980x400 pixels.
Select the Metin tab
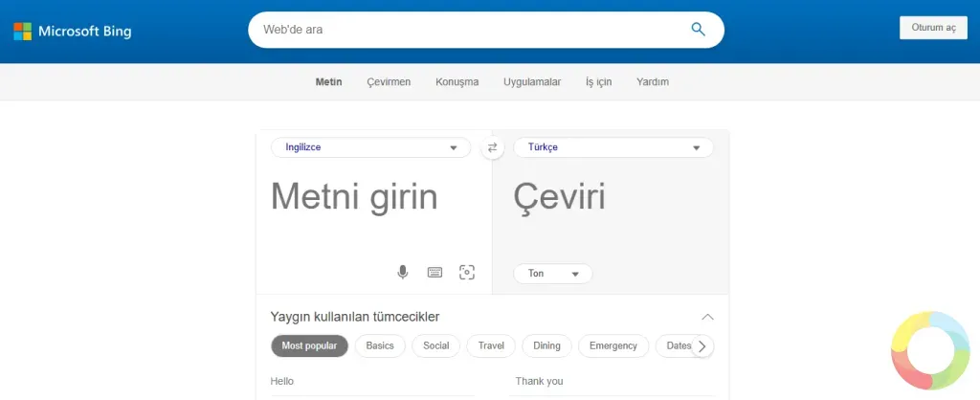(329, 82)
